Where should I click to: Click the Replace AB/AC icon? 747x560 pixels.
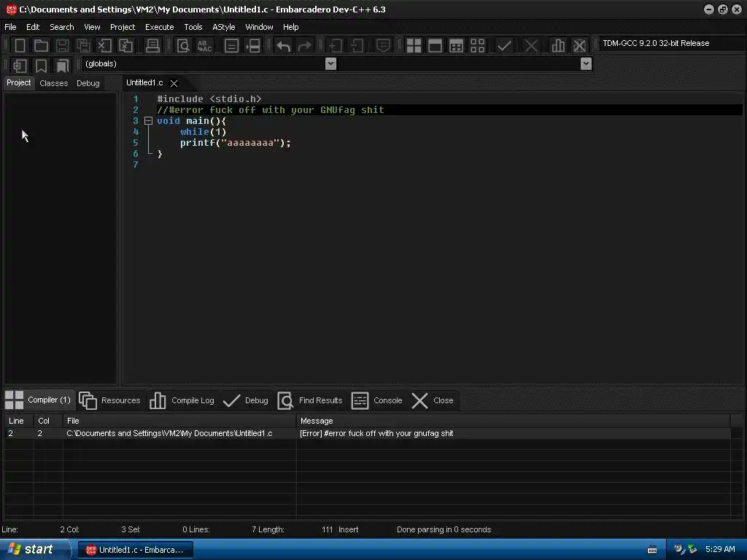[x=204, y=46]
